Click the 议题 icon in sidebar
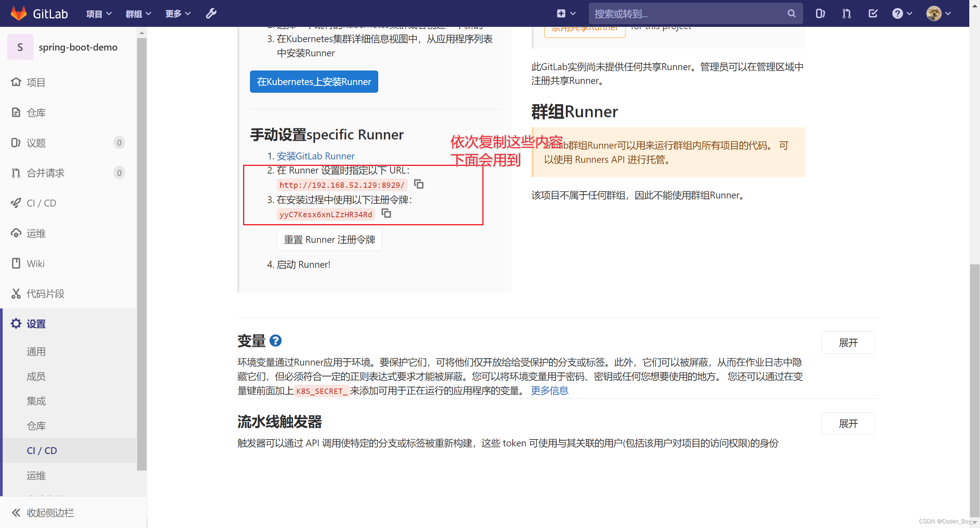Image resolution: width=980 pixels, height=528 pixels. pyautogui.click(x=16, y=143)
